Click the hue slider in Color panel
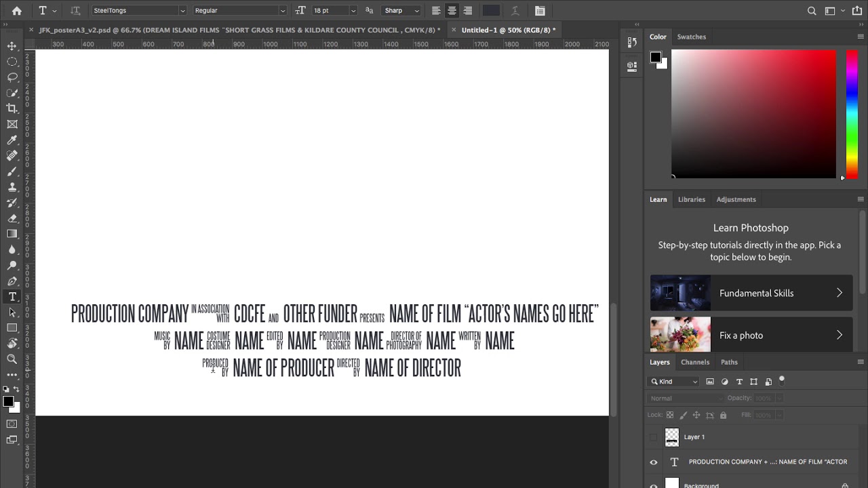 coord(852,115)
